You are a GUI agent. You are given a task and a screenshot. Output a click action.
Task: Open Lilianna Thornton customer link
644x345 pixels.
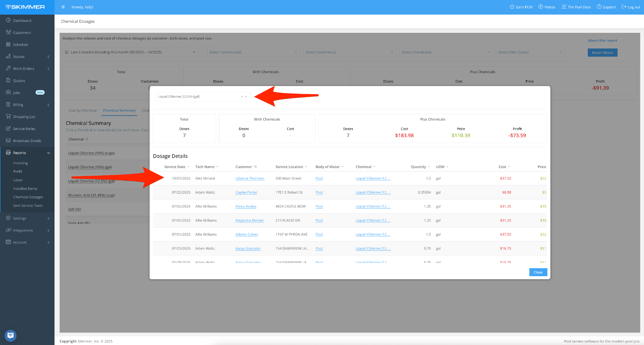(249, 178)
